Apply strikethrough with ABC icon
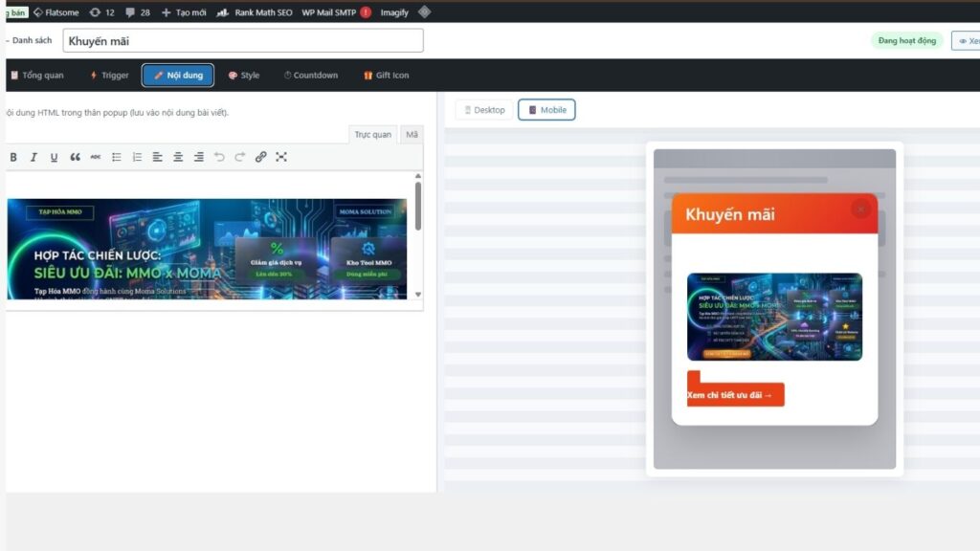 [96, 157]
